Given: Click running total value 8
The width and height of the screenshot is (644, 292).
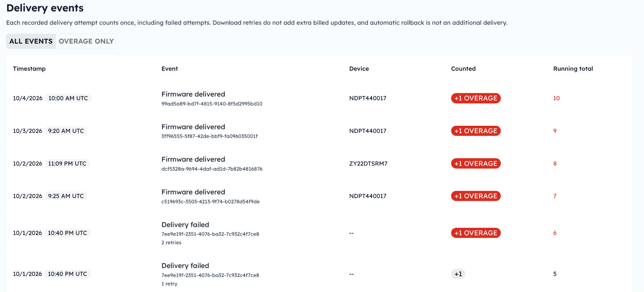Looking at the screenshot, I should [555, 164].
